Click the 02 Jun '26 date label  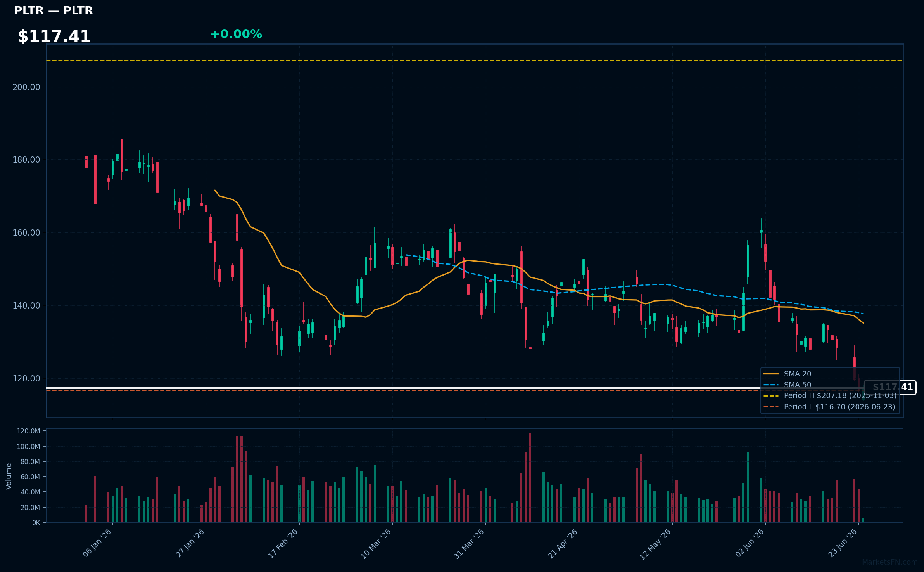click(x=750, y=543)
